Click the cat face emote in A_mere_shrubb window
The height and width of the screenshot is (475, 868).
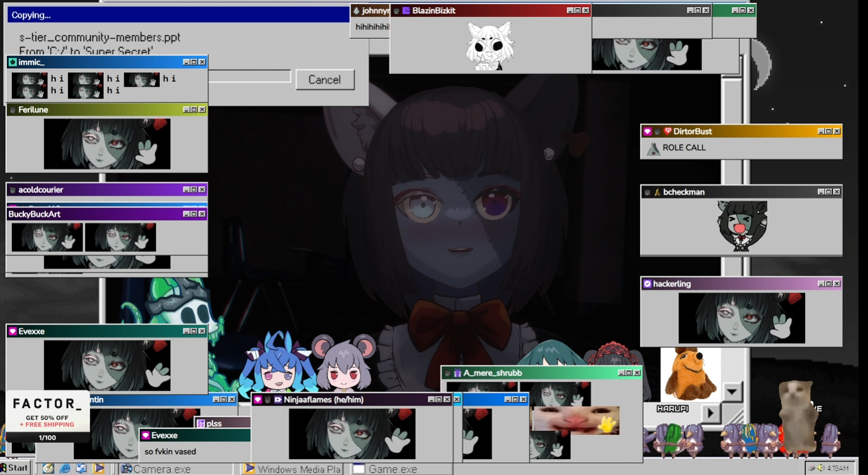point(575,420)
